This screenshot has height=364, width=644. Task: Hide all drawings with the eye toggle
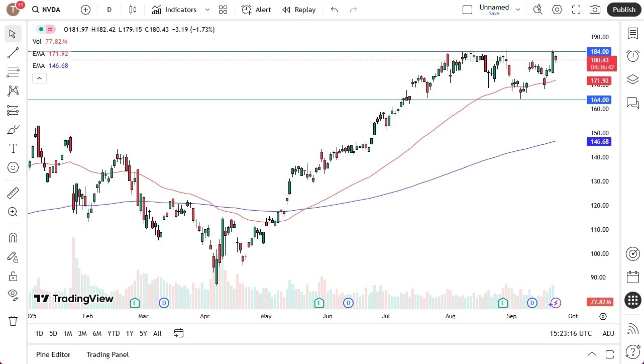tap(13, 296)
